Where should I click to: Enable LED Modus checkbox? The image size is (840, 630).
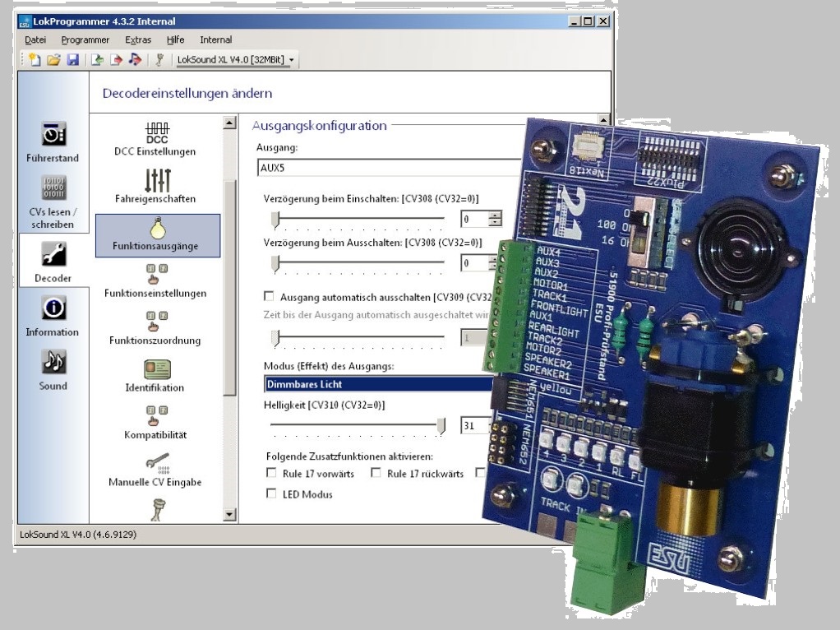click(271, 493)
